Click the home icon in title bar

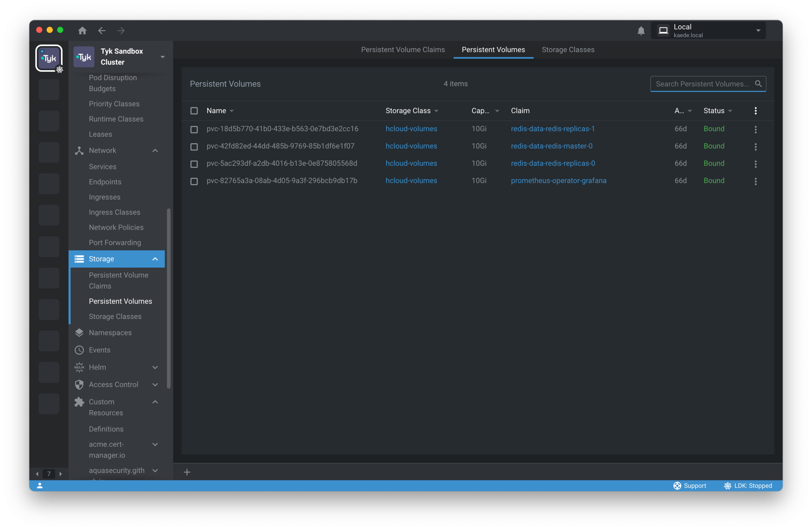pos(82,30)
